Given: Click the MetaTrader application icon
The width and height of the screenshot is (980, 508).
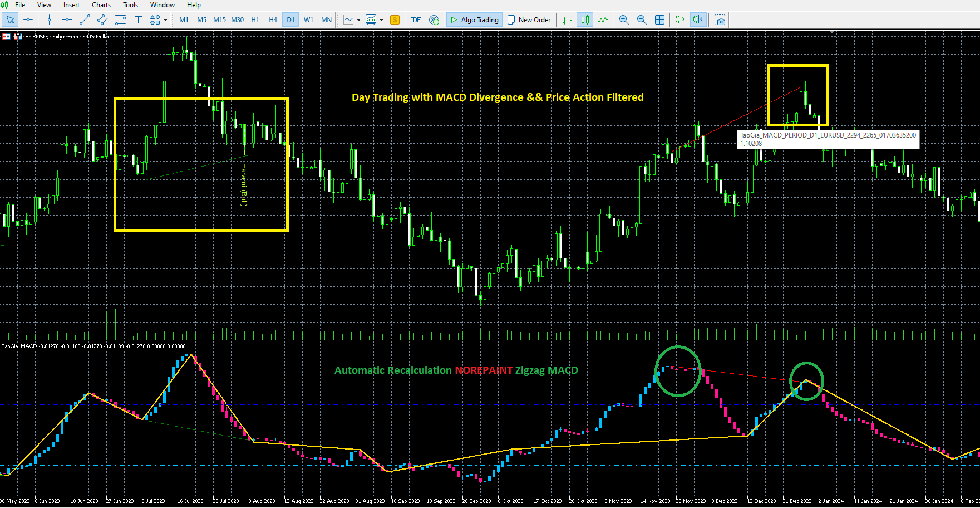Looking at the screenshot, I should 5,5.
